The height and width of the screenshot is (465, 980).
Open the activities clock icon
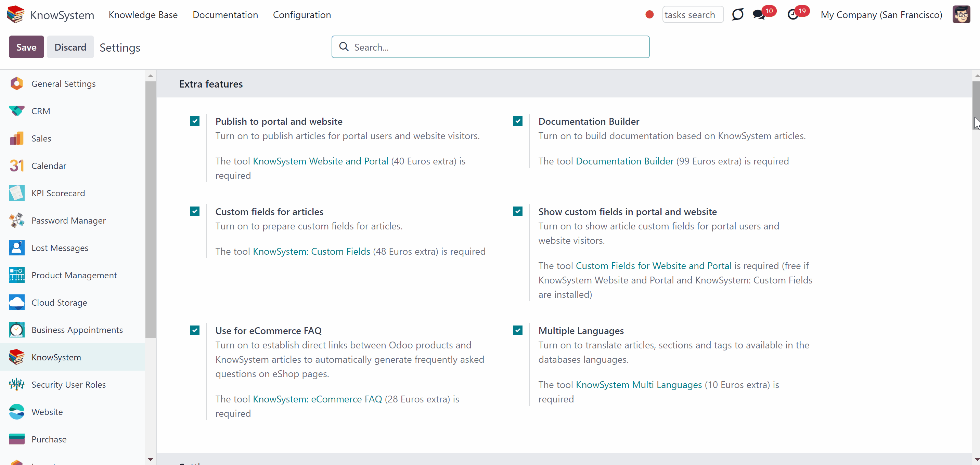[793, 15]
